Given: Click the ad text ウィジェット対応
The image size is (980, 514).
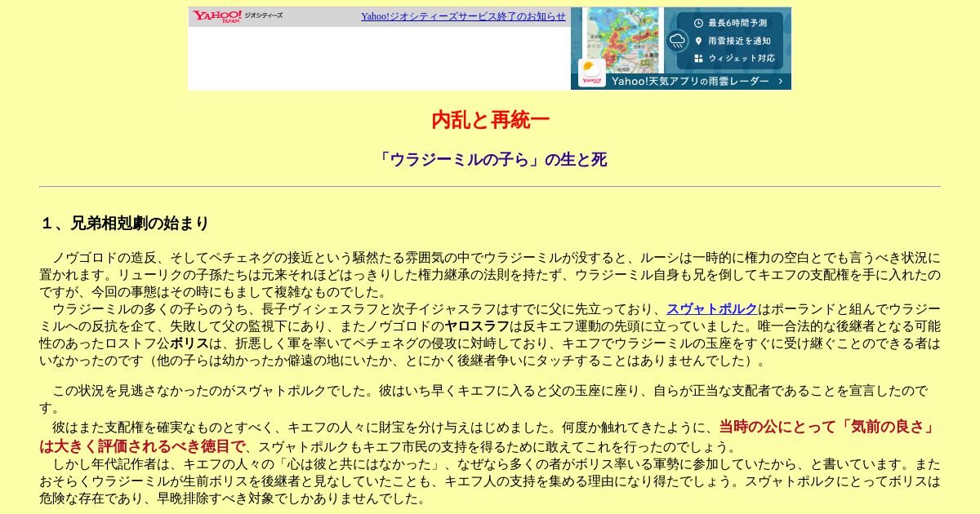Looking at the screenshot, I should pyautogui.click(x=742, y=59).
